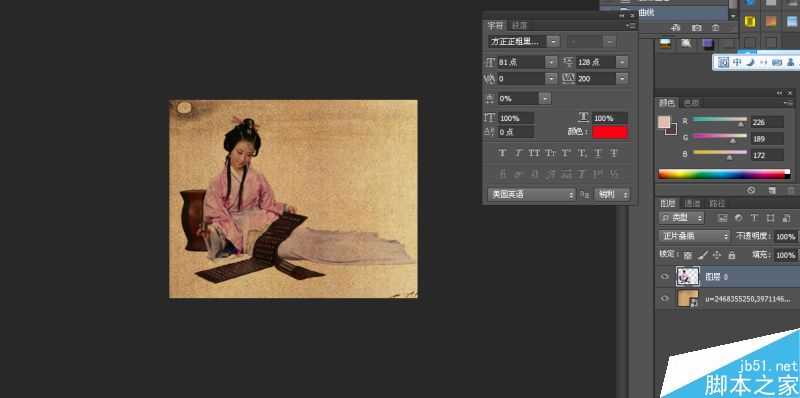Toggle lock transparent pixels
Image resolution: width=800 pixels, height=398 pixels.
point(688,255)
